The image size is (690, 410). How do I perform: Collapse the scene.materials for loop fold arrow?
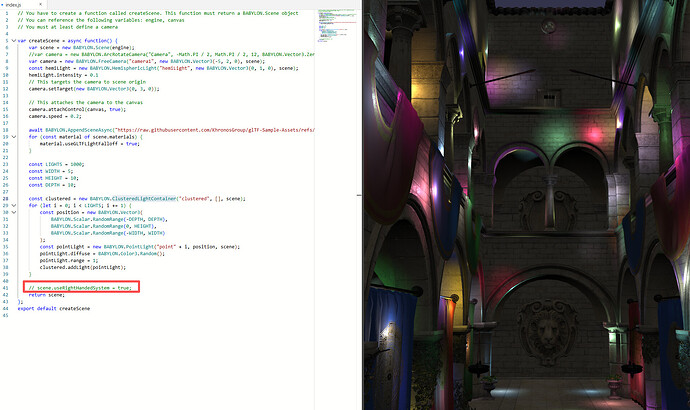pyautogui.click(x=14, y=137)
